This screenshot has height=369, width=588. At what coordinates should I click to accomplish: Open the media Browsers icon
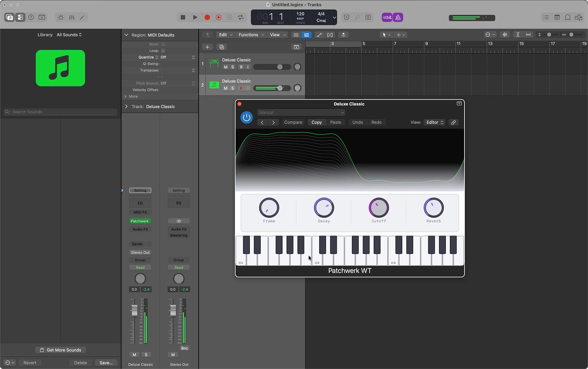tap(579, 17)
